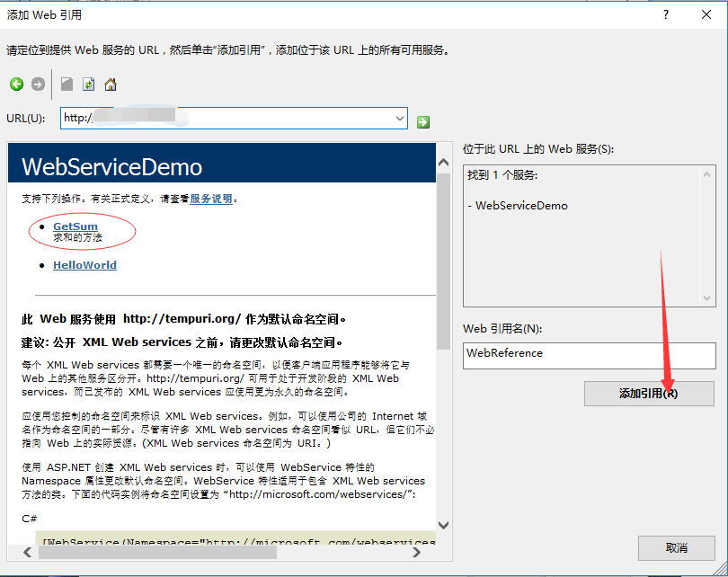Click the green Go arrow beside the URL

coord(422,120)
